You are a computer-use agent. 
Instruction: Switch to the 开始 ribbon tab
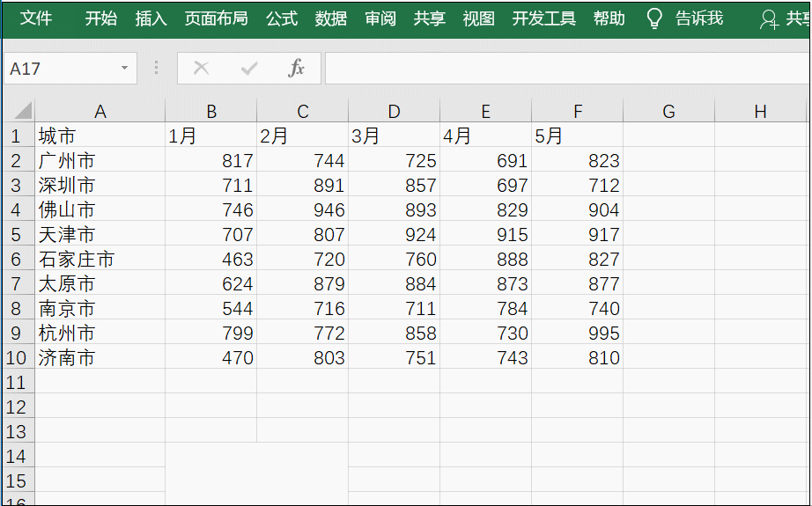pyautogui.click(x=101, y=18)
